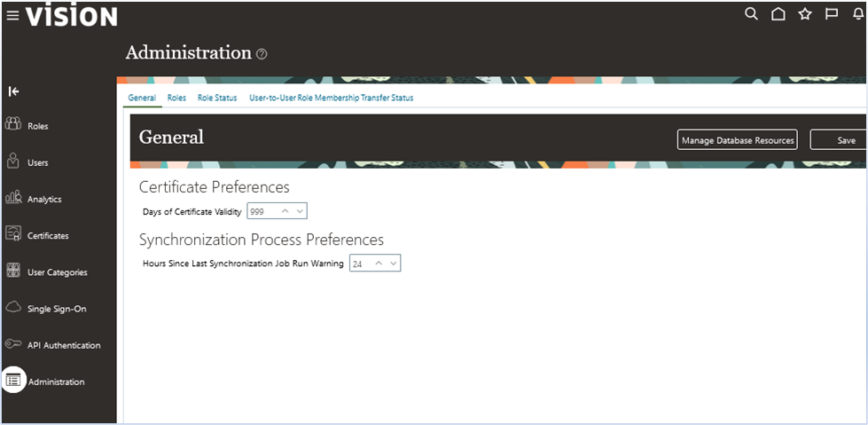
Task: Click the Manage Database Resources button
Action: click(738, 140)
